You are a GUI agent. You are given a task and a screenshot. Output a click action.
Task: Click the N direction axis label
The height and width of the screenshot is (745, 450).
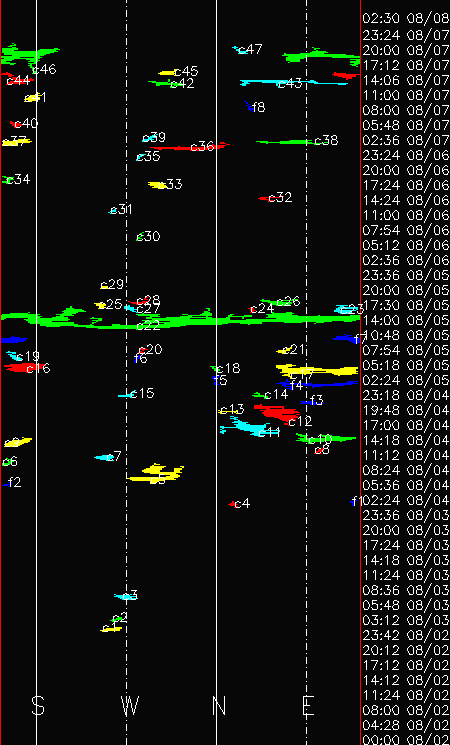219,706
